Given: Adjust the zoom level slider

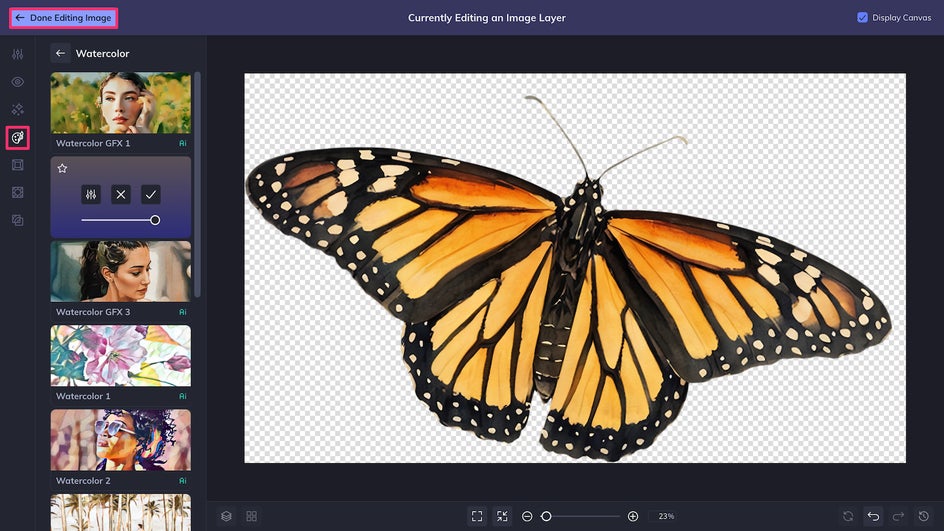Looking at the screenshot, I should pyautogui.click(x=582, y=517).
